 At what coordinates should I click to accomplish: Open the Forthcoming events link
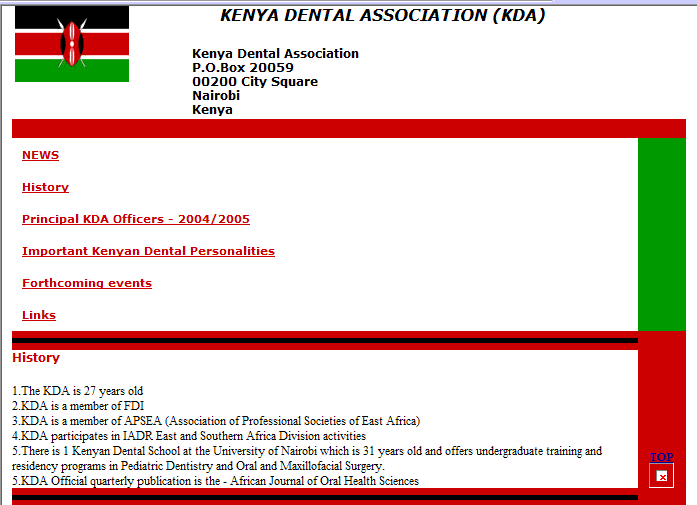coord(87,283)
